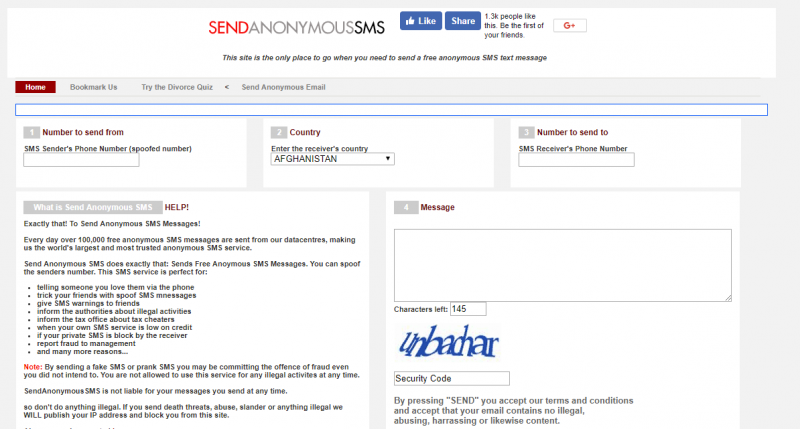Click the terms and conditions acceptance text
800x429 pixels.
[513, 411]
